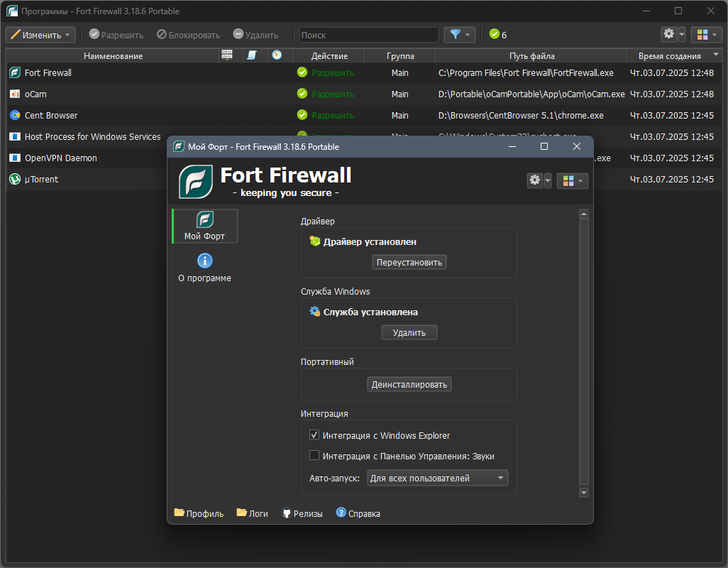The image size is (728, 568).
Task: Open the Логи folder link
Action: coord(252,513)
